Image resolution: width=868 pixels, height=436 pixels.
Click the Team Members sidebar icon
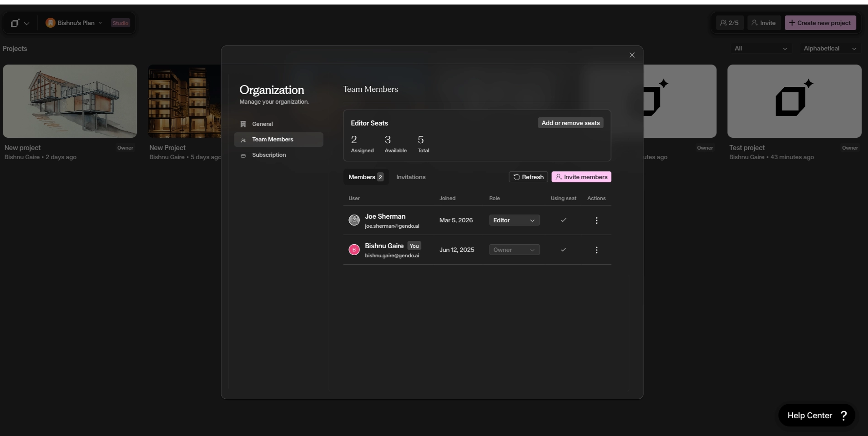[x=243, y=140]
